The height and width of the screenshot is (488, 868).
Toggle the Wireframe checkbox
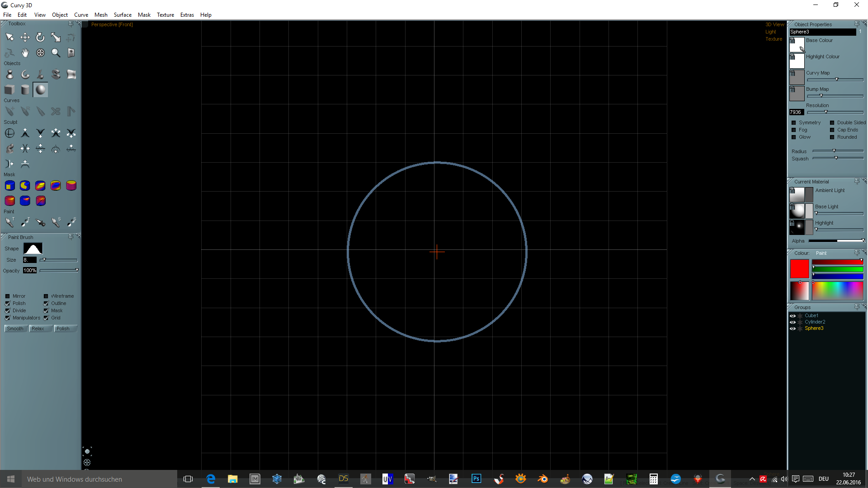tap(46, 296)
